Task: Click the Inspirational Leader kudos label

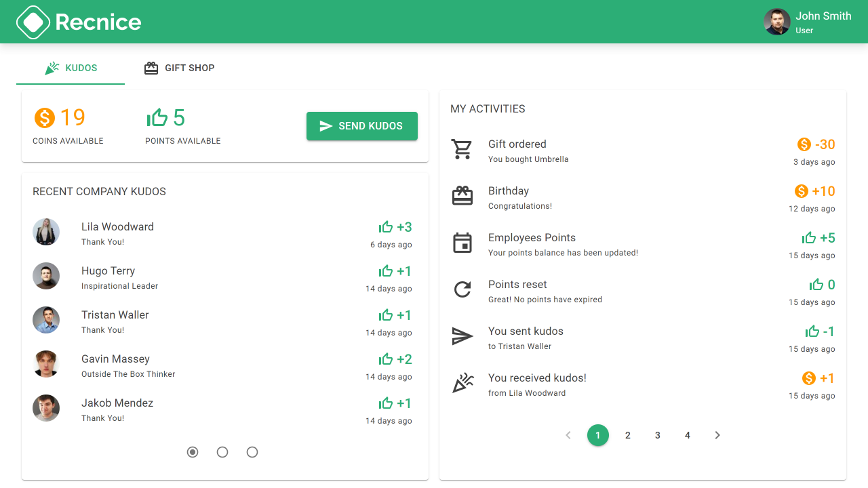Action: pyautogui.click(x=119, y=286)
